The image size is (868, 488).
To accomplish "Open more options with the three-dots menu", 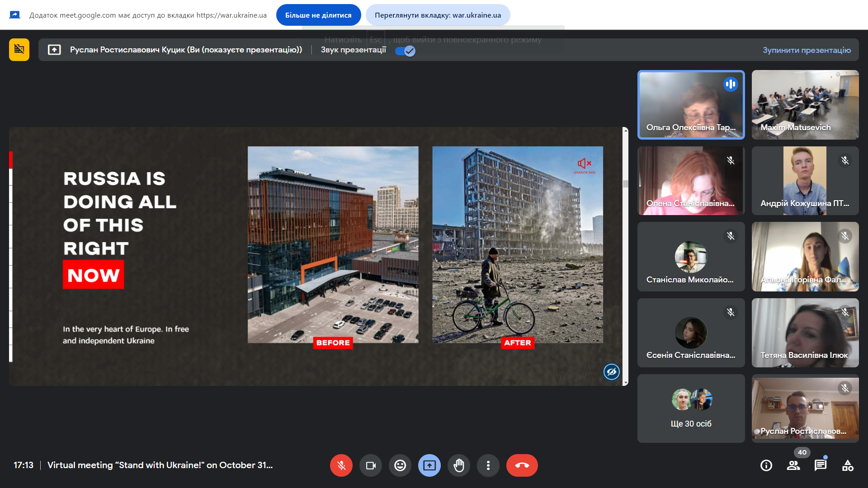I will 488,465.
